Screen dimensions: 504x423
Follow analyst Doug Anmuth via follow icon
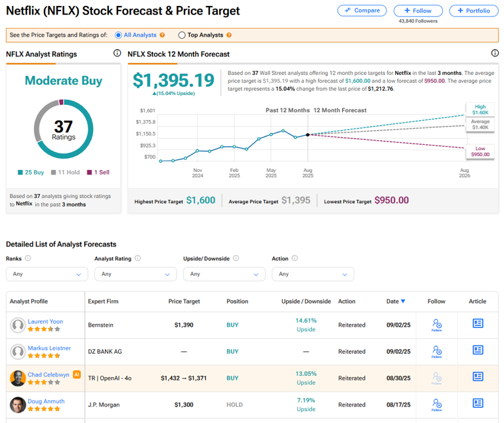[x=436, y=405]
